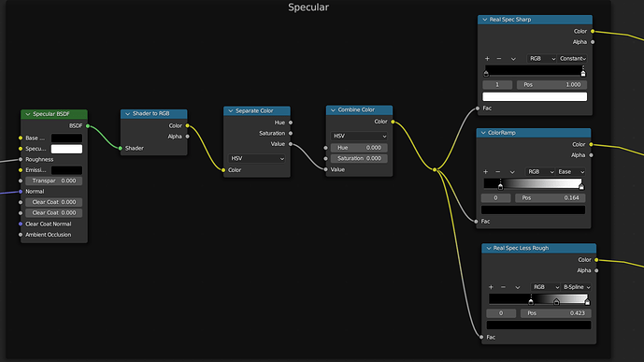Add color stop in Real Spec Sharp
Screen dimensions: 644x362
[x=487, y=59]
